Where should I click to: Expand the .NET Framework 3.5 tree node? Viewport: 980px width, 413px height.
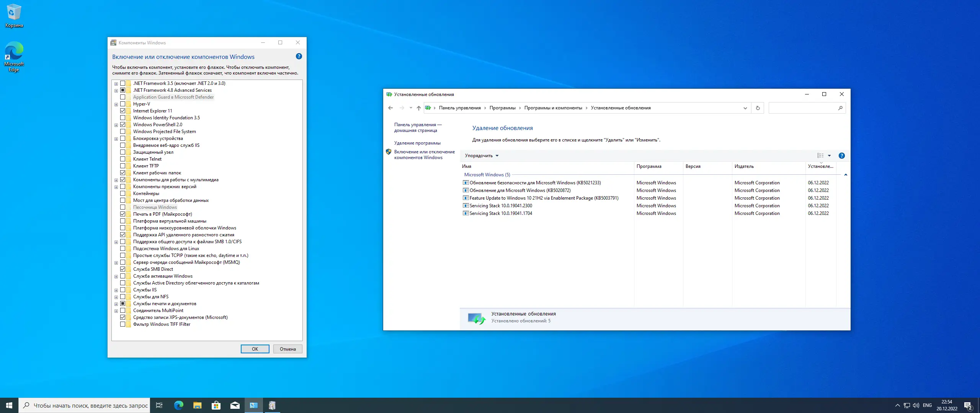tap(116, 83)
